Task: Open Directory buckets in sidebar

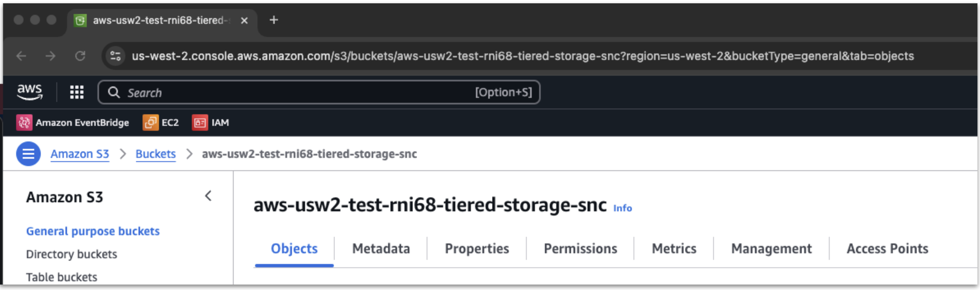Action: tap(72, 254)
